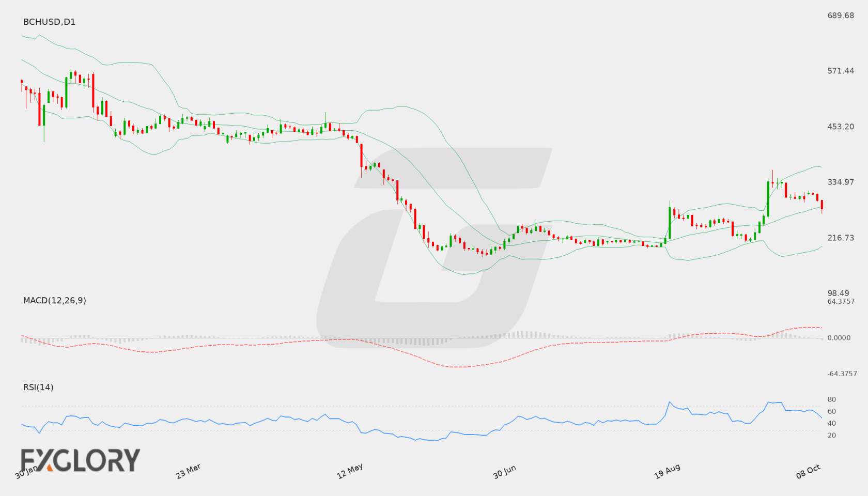Screen dimensions: 868x496
Task: Click the 216.73 price axis label
Action: pyautogui.click(x=841, y=238)
